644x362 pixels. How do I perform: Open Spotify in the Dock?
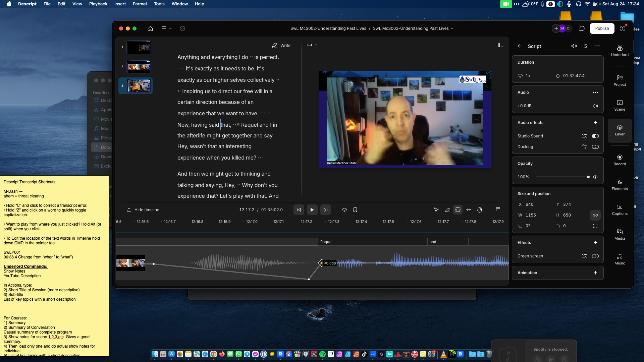(322, 354)
